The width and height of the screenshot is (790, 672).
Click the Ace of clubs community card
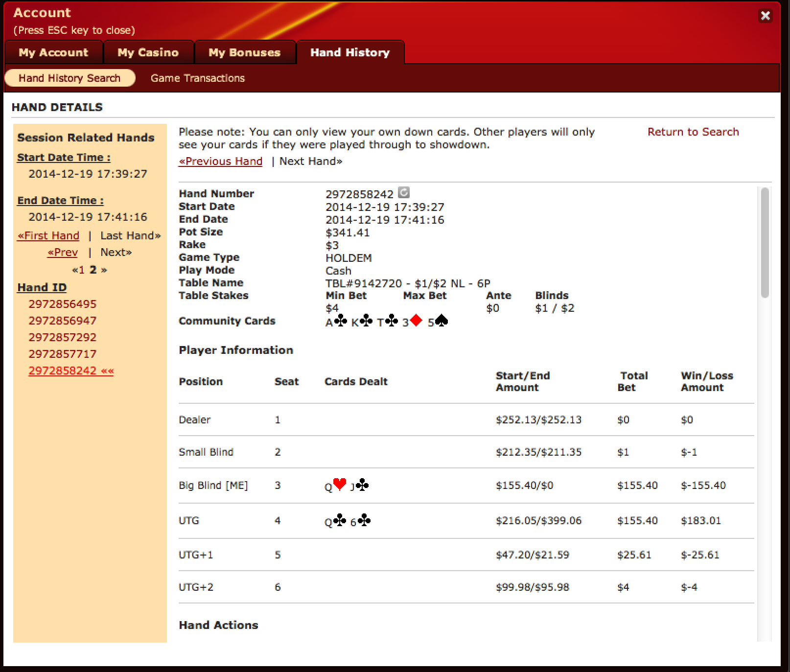(x=336, y=322)
